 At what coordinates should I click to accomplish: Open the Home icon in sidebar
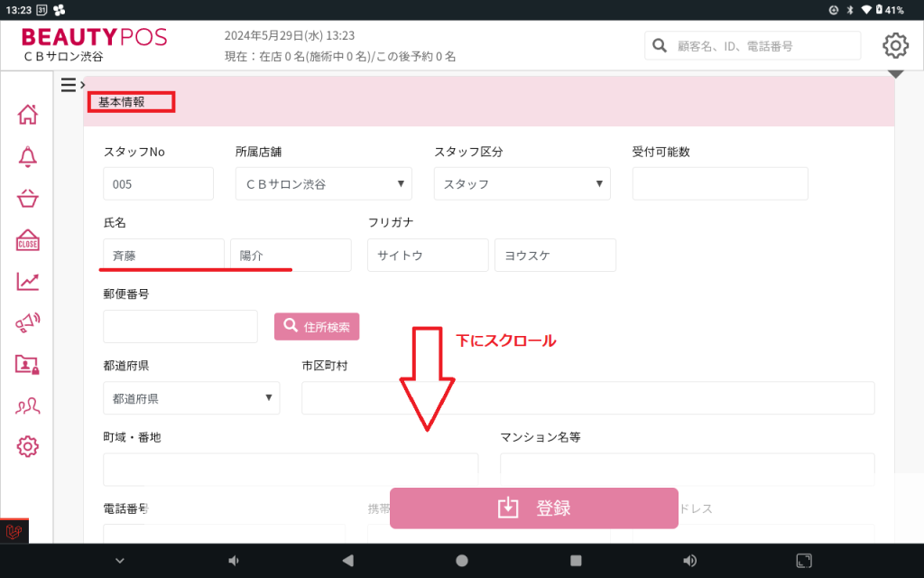(x=28, y=115)
